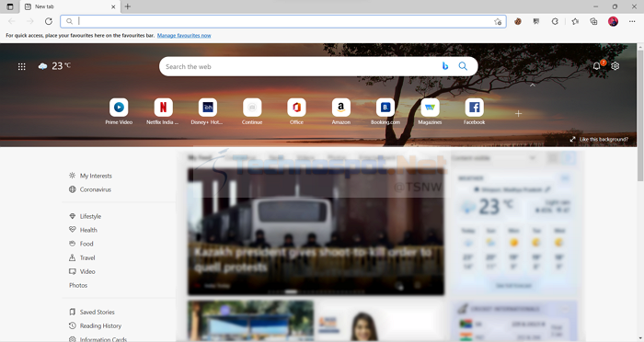The image size is (644, 342).
Task: Open the Favourites toolbar icon
Action: coord(575,21)
